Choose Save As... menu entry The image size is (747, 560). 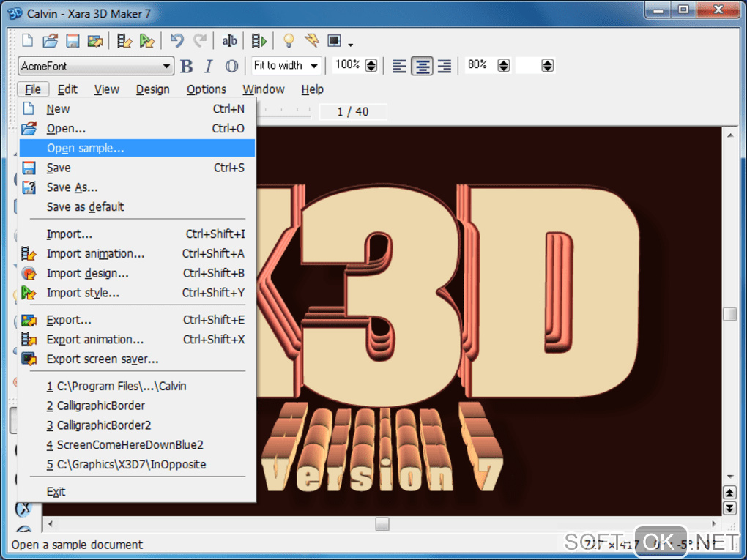coord(137,187)
